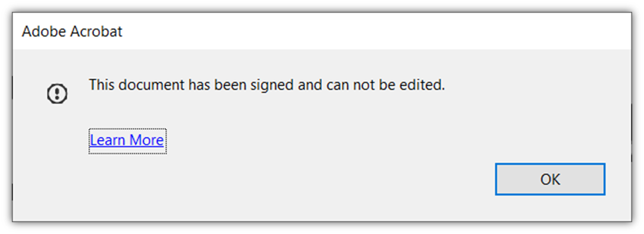Screen dimensions: 644x234
Task: Click the white title bar area
Action: (x=370, y=31)
